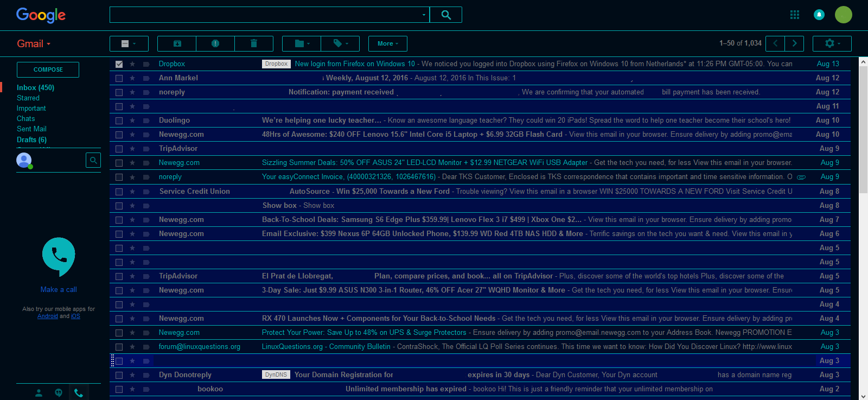Click the COMPOSE button
Image resolution: width=868 pixels, height=400 pixels.
pos(48,69)
